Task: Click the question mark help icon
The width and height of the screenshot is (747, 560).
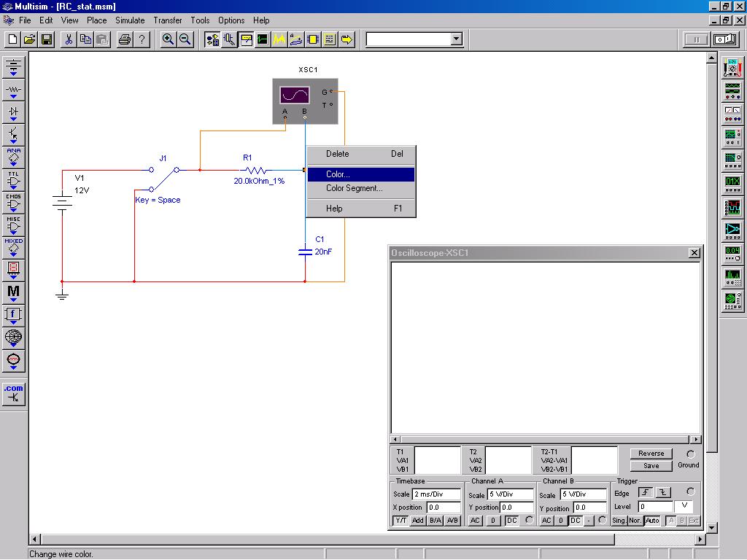Action: pos(142,39)
